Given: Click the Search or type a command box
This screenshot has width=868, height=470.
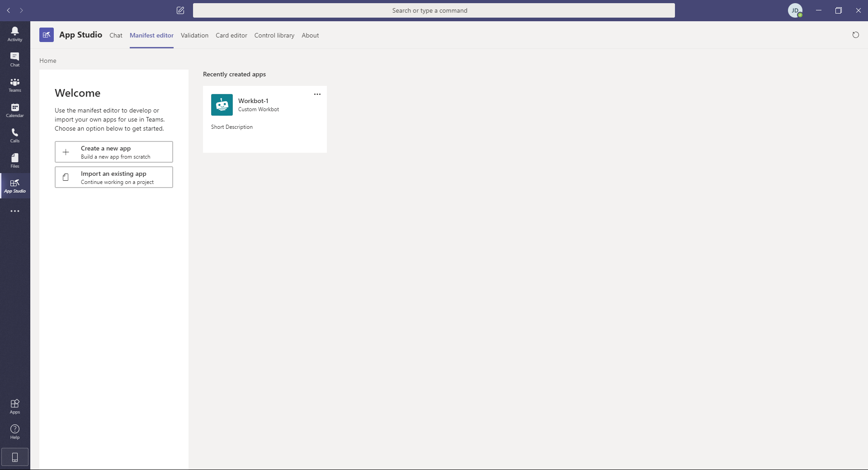Looking at the screenshot, I should coord(434,10).
